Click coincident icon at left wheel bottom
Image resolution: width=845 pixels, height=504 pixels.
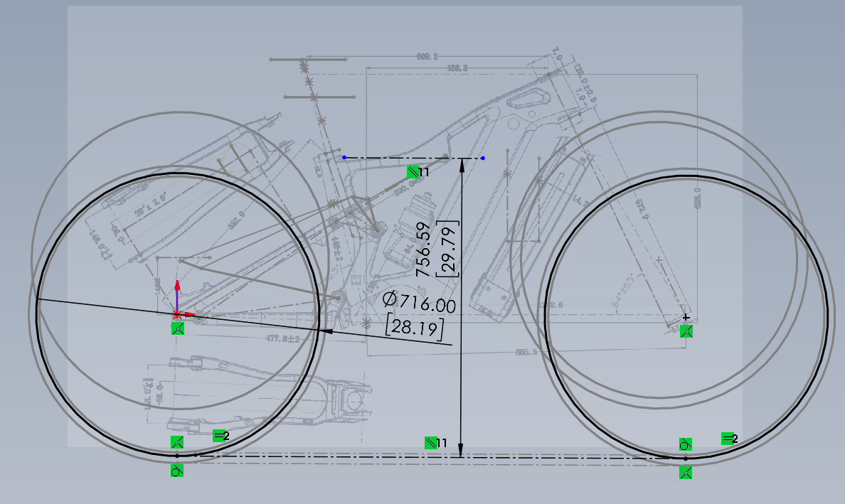coord(177,443)
